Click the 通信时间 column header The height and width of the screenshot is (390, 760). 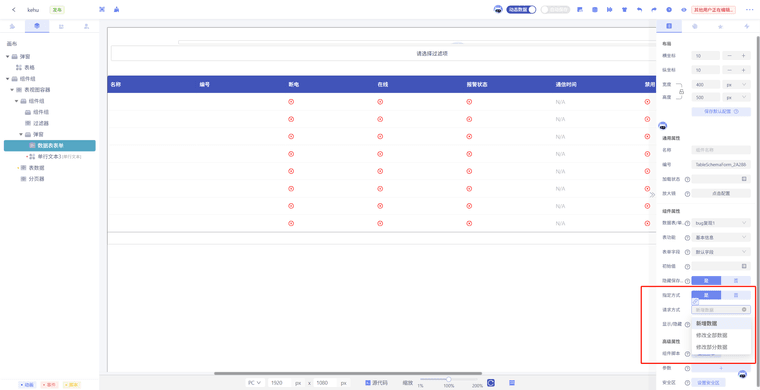(566, 84)
